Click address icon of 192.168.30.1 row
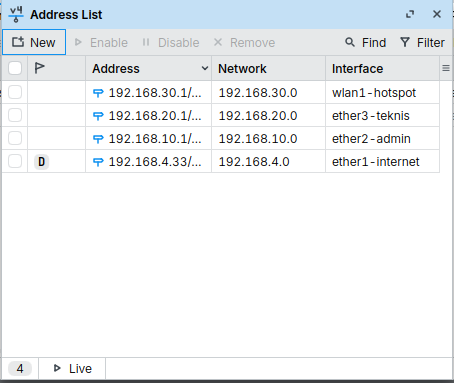This screenshot has height=383, width=454. click(98, 93)
